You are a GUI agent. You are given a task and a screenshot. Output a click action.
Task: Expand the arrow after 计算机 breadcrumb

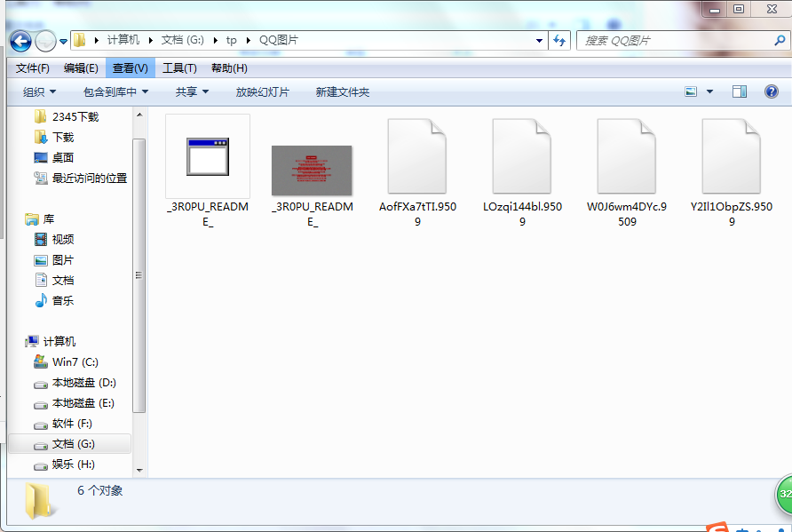pyautogui.click(x=151, y=40)
